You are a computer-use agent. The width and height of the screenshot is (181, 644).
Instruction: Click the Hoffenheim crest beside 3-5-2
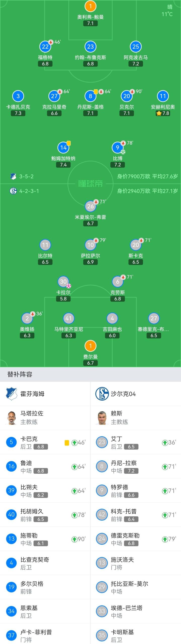click(x=13, y=176)
